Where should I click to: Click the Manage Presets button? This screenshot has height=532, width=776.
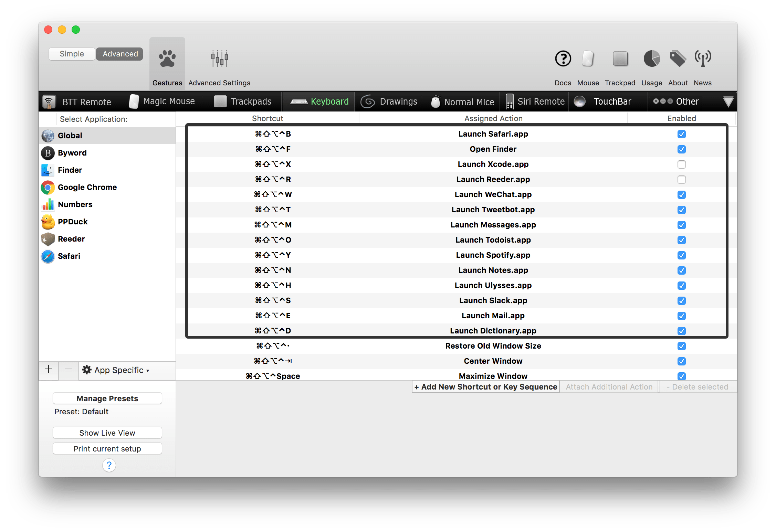pos(107,398)
